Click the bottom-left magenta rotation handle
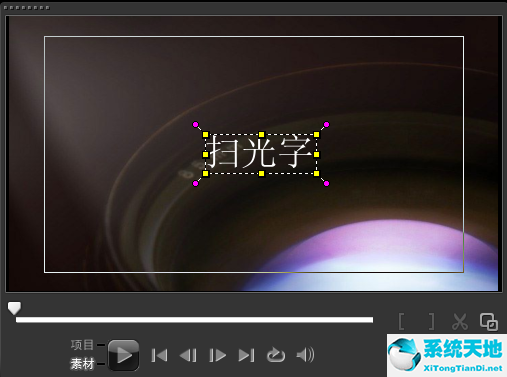507x377 pixels. coord(196,183)
